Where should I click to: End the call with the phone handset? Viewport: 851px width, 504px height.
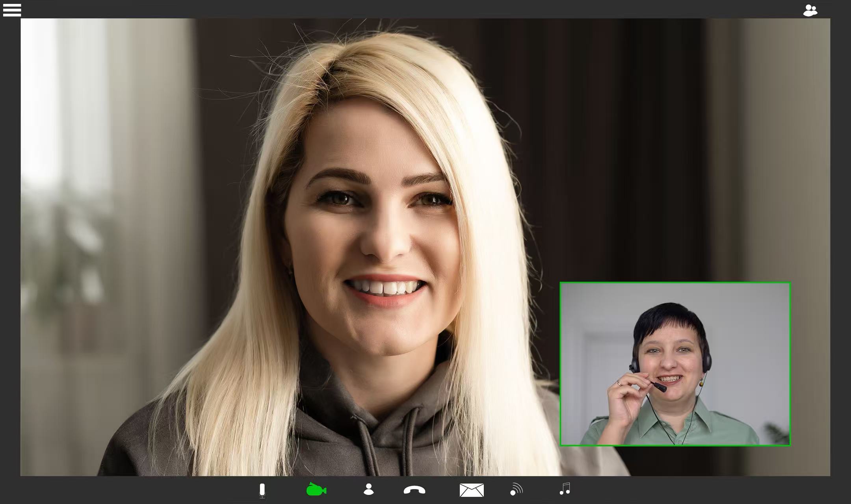(414, 490)
